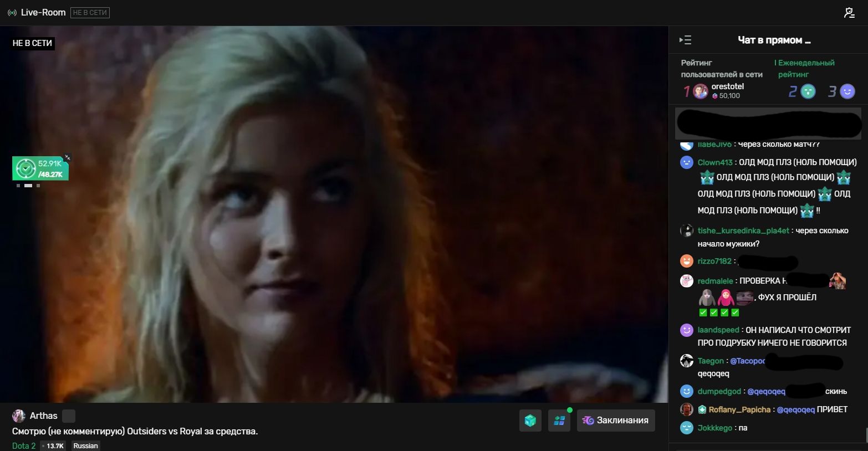Open the green 52.91K / 48.27K goal widget
The image size is (868, 451).
[x=40, y=168]
